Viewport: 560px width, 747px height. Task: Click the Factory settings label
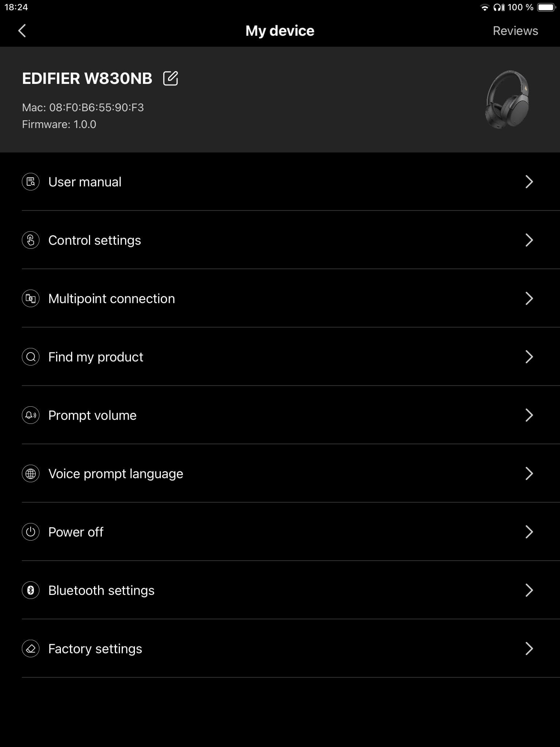point(95,649)
